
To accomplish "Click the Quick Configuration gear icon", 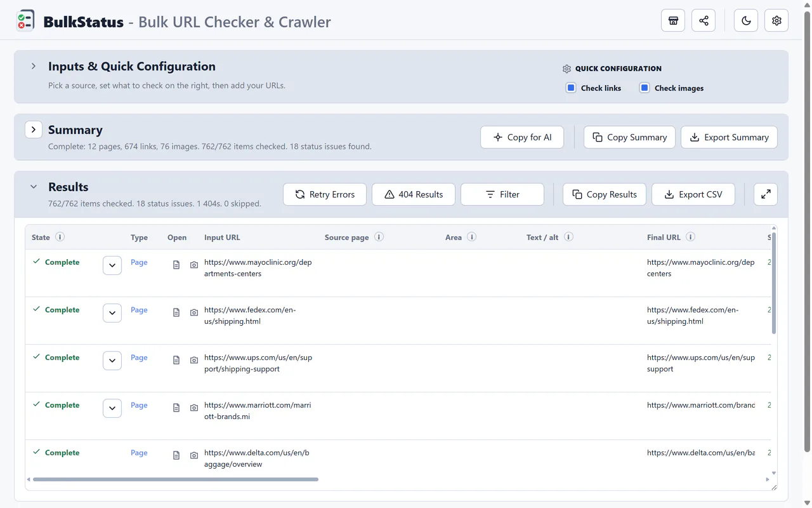I will [566, 69].
